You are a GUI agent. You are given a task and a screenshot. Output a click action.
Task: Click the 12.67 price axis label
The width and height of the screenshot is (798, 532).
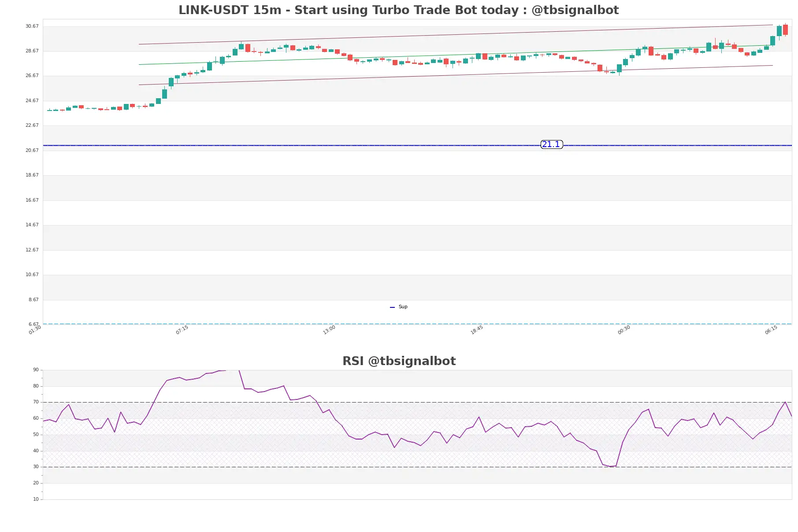[x=32, y=250]
